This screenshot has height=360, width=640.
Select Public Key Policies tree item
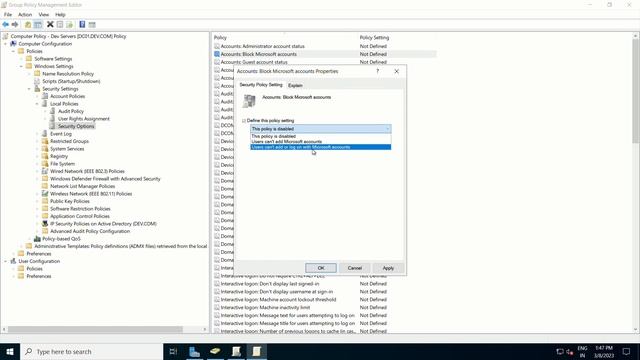tap(70, 201)
